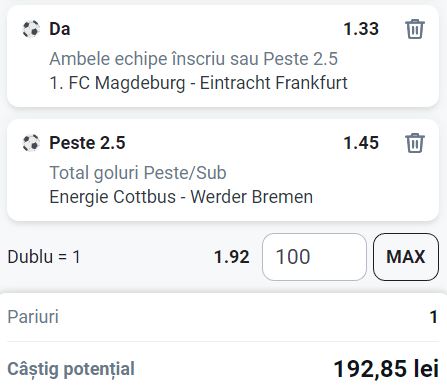
Task: Click the football icon beside Da
Action: tap(31, 29)
